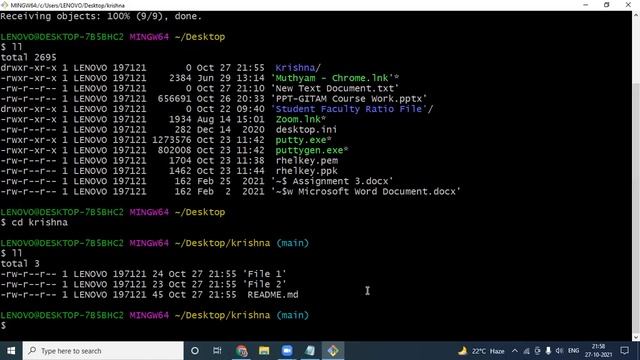Open network status tray icon
Screen dimensions: 640x360
click(527, 351)
